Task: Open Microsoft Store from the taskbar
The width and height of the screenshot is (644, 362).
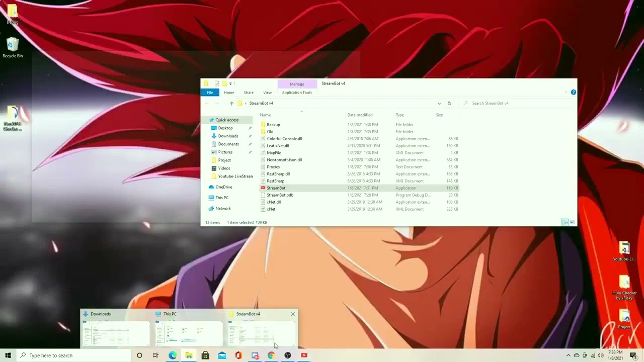Action: tap(205, 355)
